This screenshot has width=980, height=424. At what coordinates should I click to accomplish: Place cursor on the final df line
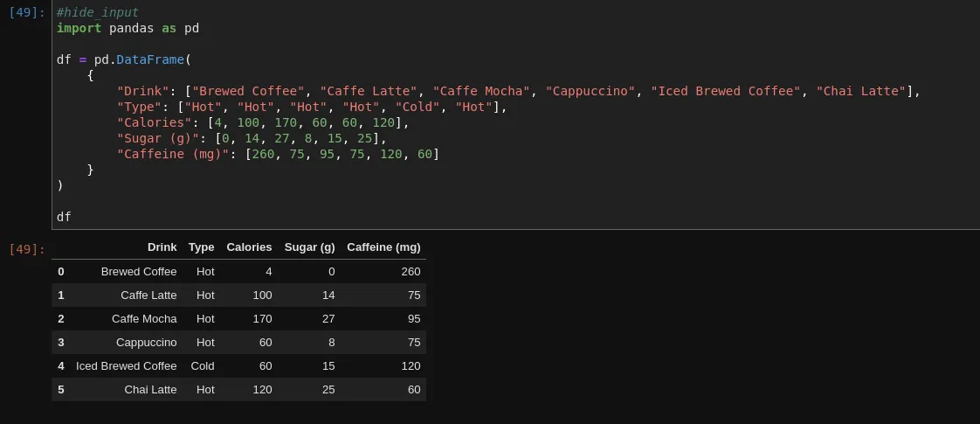tap(64, 217)
